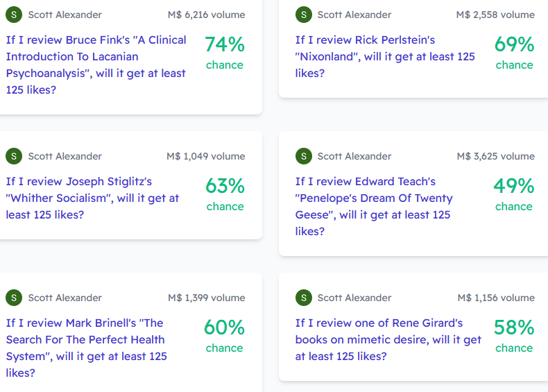Click Scott Alexander name on Girard card
Screen dimensions: 548x392
(x=354, y=298)
